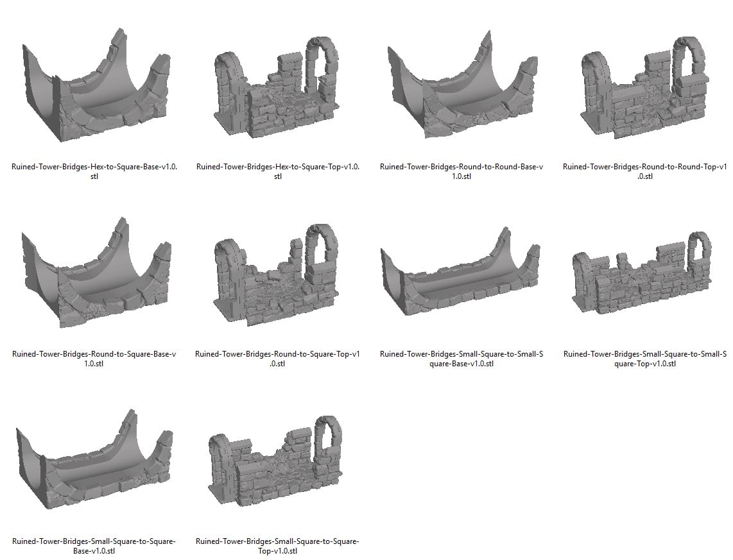The image size is (733, 560).
Task: Select the Round-to-Square-Base filename text
Action: click(x=94, y=358)
